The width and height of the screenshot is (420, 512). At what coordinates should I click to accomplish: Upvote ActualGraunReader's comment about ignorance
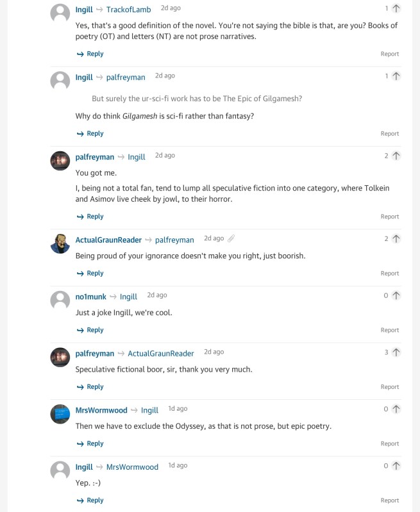[396, 239]
